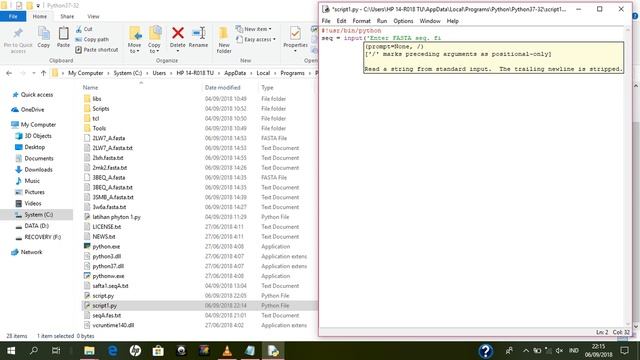Click System (C:) in the address bar
The image size is (640, 360).
(128, 73)
